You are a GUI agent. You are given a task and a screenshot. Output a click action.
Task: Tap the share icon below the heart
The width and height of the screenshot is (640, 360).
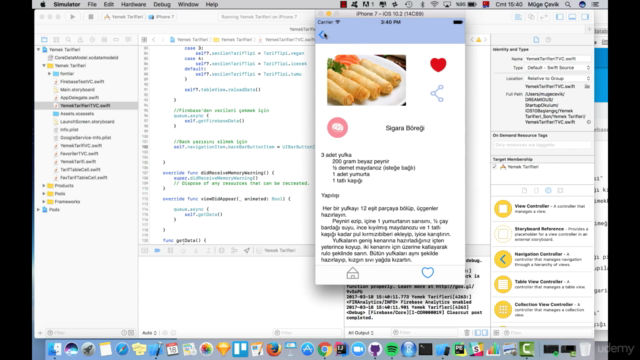[437, 93]
